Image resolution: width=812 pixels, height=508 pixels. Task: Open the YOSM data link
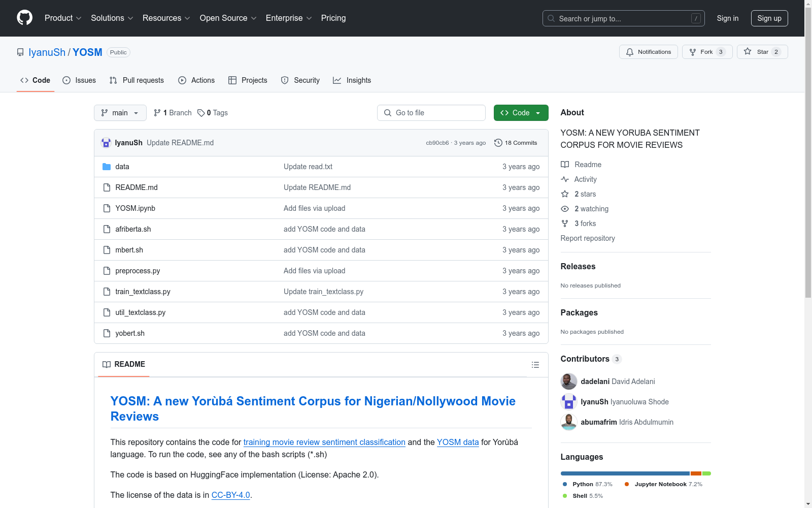pos(458,442)
